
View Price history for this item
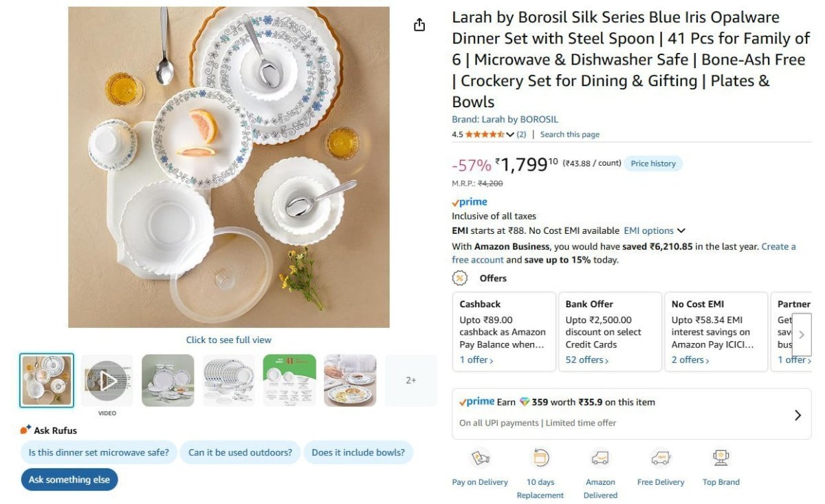652,163
